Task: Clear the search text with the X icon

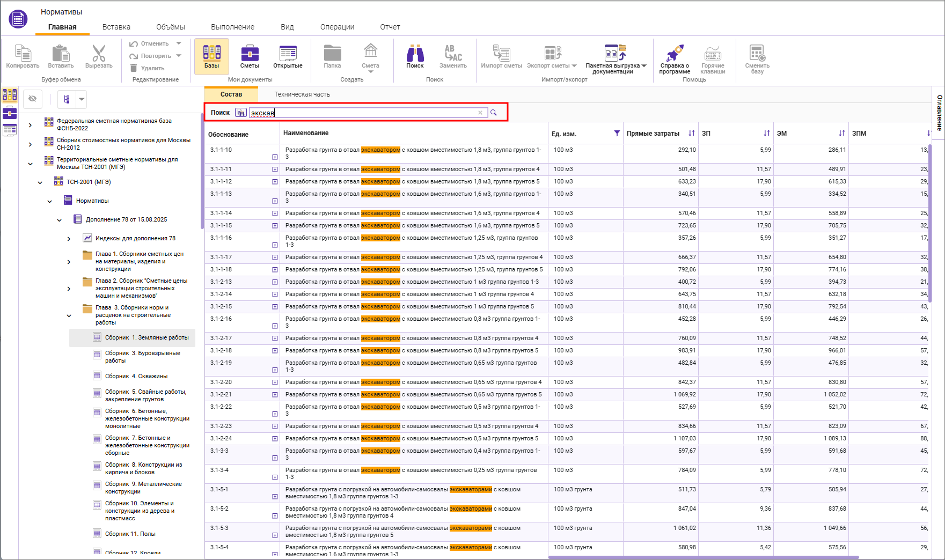Action: coord(480,113)
